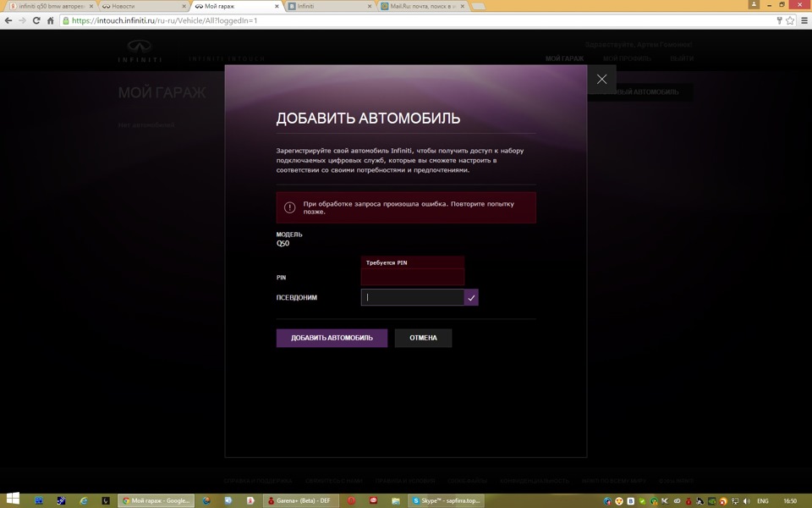Switch to the Mail.Ru browser tab
Viewport: 812px width, 508px height.
pyautogui.click(x=422, y=6)
